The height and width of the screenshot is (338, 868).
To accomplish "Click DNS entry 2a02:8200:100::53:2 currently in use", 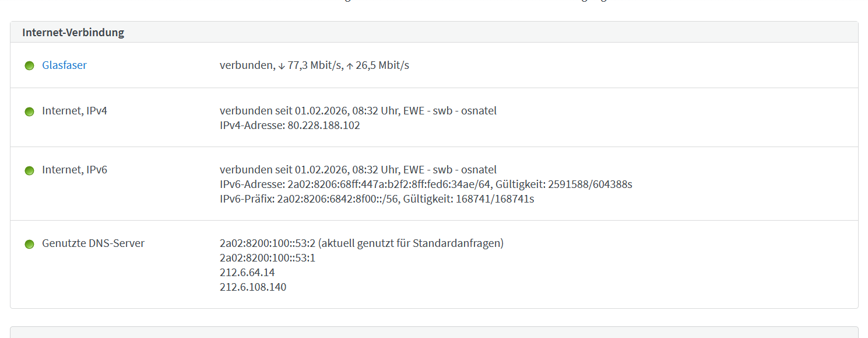I will [361, 243].
